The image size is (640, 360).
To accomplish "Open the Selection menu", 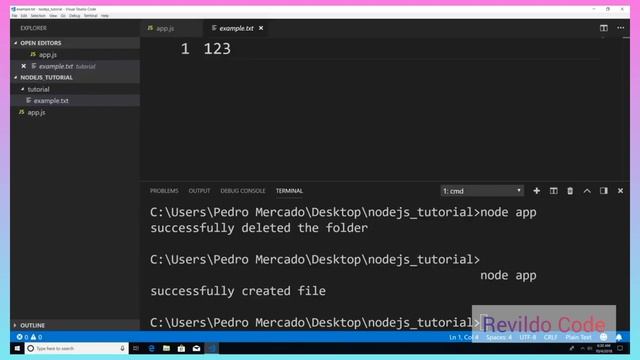I will coord(38,16).
